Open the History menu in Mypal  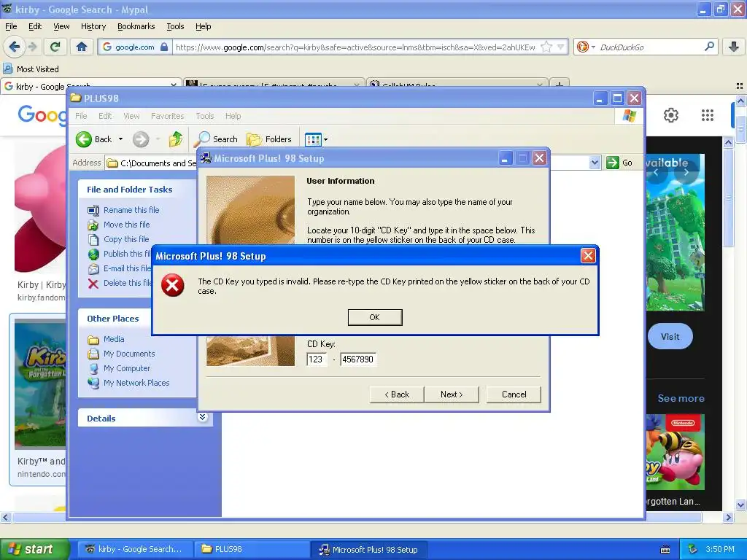(x=93, y=26)
